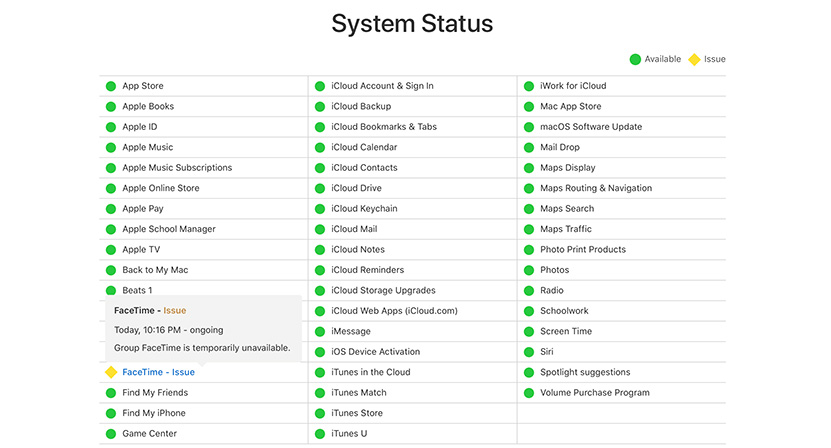The height and width of the screenshot is (448, 831).
Task: Click the green Available legend circle
Action: pos(635,59)
